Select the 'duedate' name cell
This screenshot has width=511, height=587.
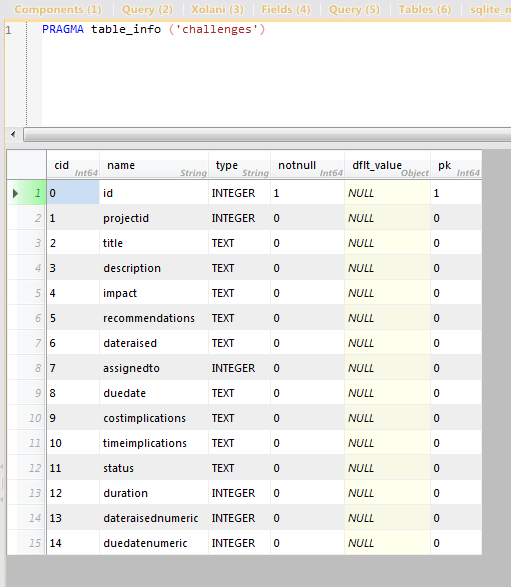(x=154, y=393)
